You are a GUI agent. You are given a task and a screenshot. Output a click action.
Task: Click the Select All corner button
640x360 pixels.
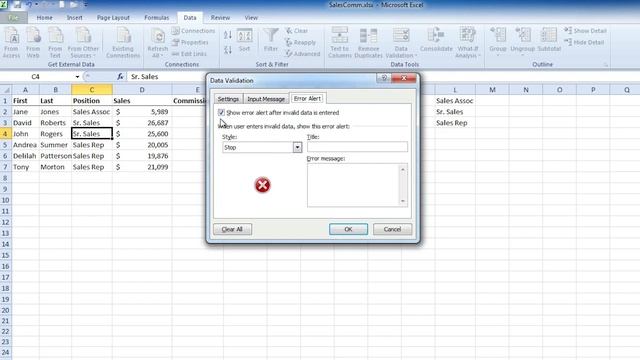click(x=6, y=90)
